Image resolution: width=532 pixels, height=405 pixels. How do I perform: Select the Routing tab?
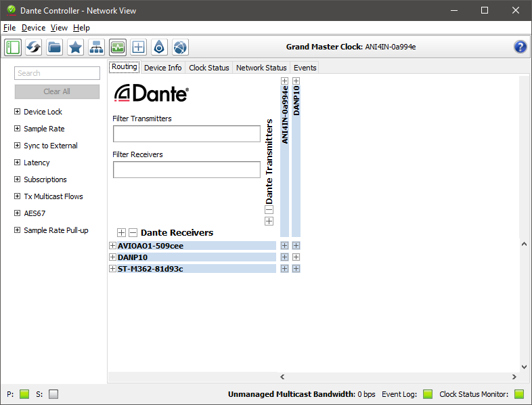[124, 67]
